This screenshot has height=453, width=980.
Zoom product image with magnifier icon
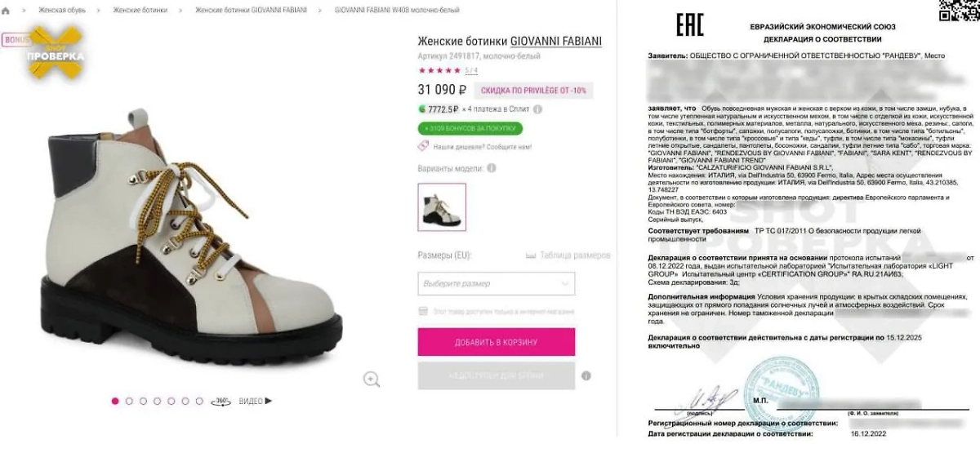coord(372,379)
